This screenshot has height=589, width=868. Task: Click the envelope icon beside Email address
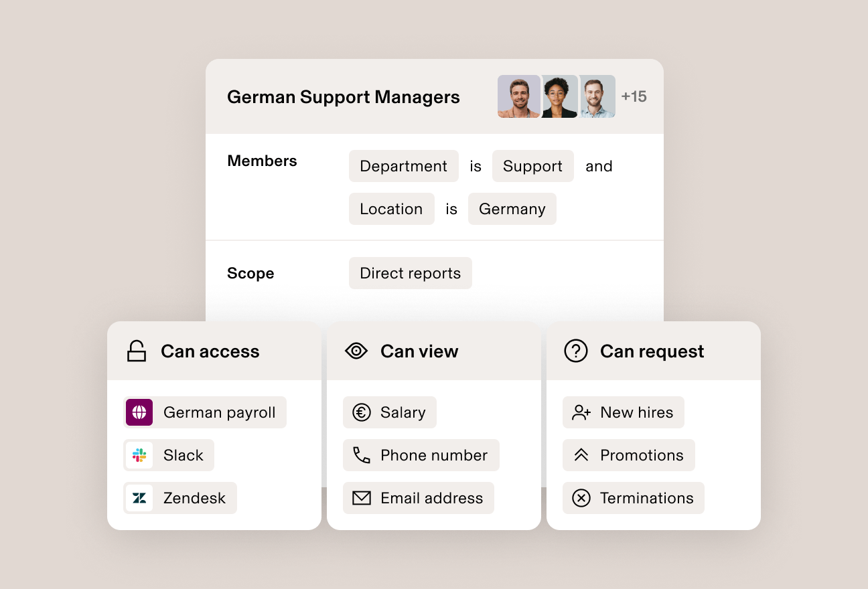pos(362,498)
